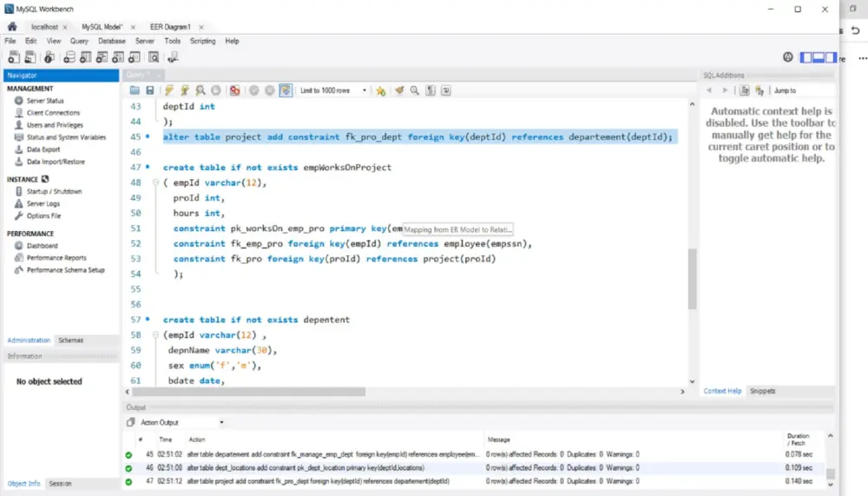Click the Instance section icon
Screen dimensions: 868x496
(45, 179)
